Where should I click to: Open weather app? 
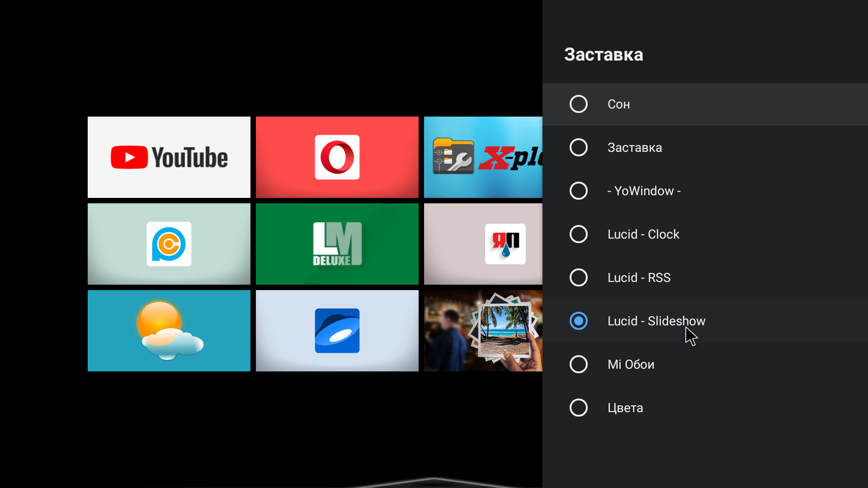coord(169,331)
